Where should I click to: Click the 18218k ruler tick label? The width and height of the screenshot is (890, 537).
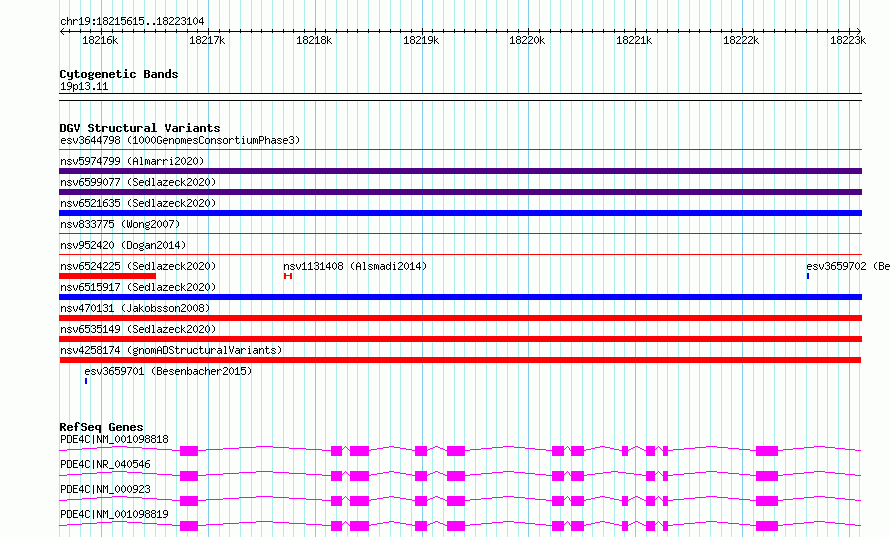(x=314, y=40)
